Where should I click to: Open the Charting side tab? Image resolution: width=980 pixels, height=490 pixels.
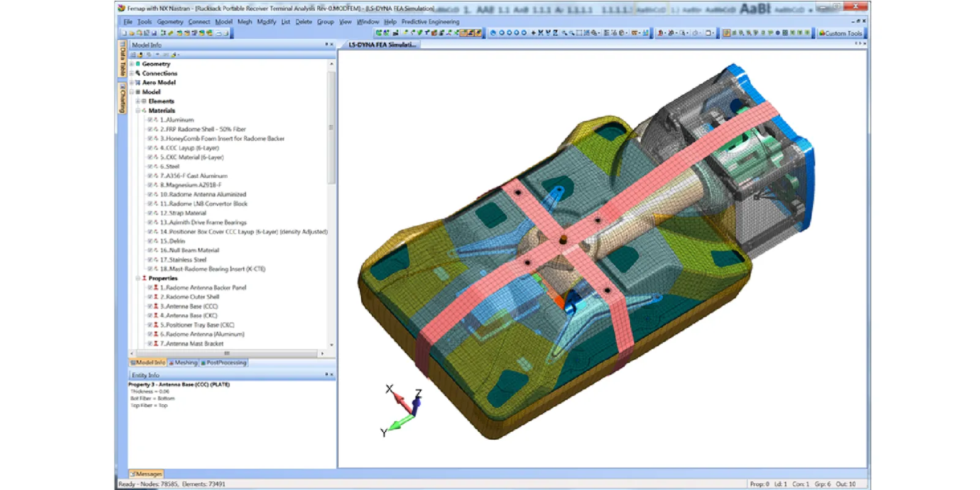[122, 98]
